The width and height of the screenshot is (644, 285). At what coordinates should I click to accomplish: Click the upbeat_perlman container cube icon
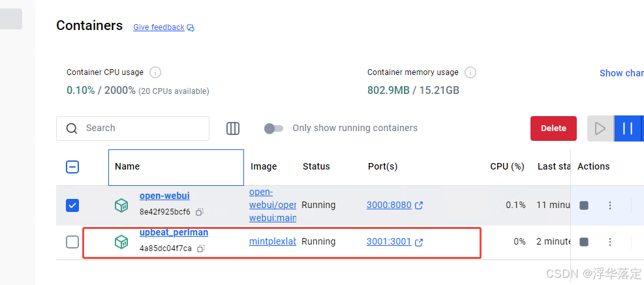point(121,243)
